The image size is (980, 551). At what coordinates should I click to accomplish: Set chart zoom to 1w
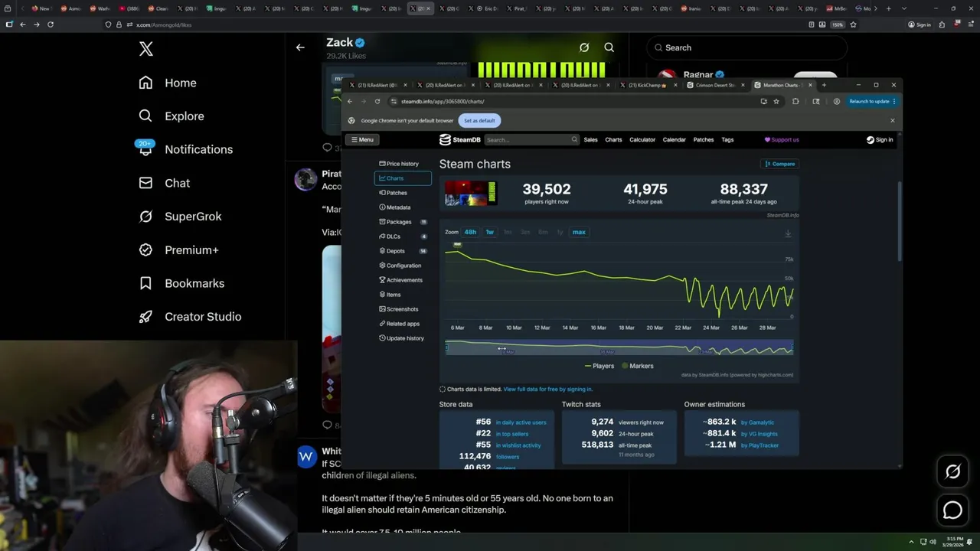coord(489,232)
